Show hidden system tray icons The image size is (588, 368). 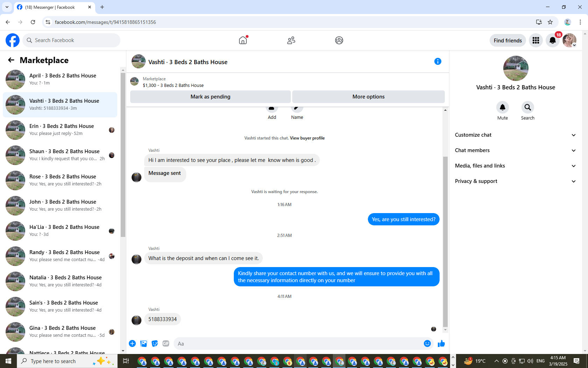[x=496, y=361]
